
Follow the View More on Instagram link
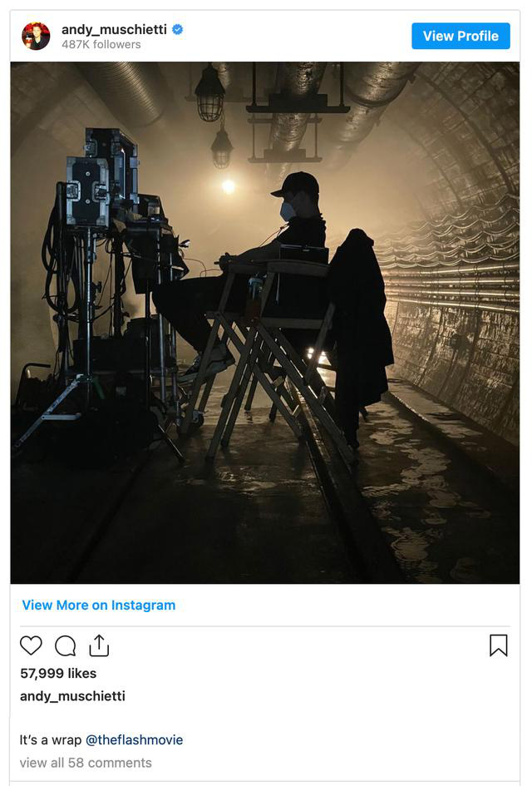99,605
